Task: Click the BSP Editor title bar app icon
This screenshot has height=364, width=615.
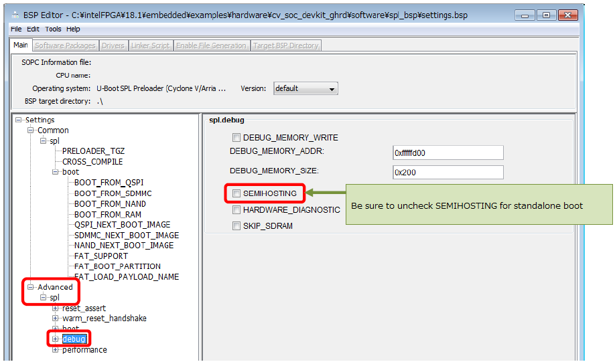Action: tap(15, 15)
